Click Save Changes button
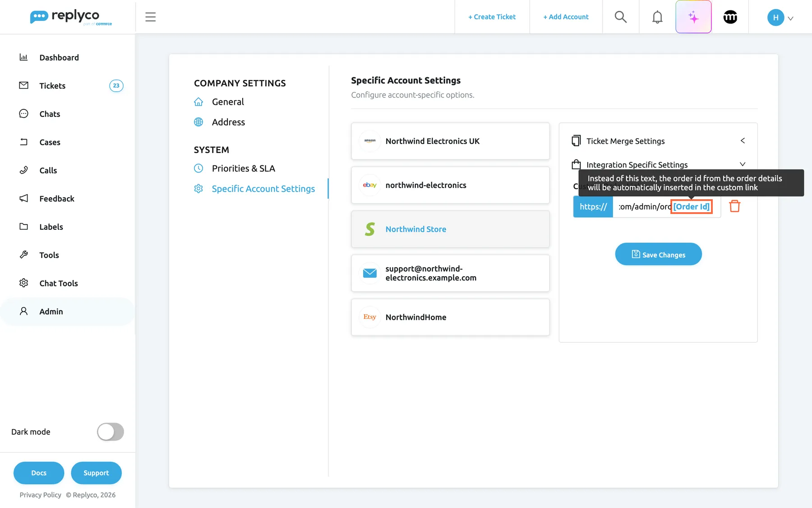The image size is (812, 508). (658, 254)
